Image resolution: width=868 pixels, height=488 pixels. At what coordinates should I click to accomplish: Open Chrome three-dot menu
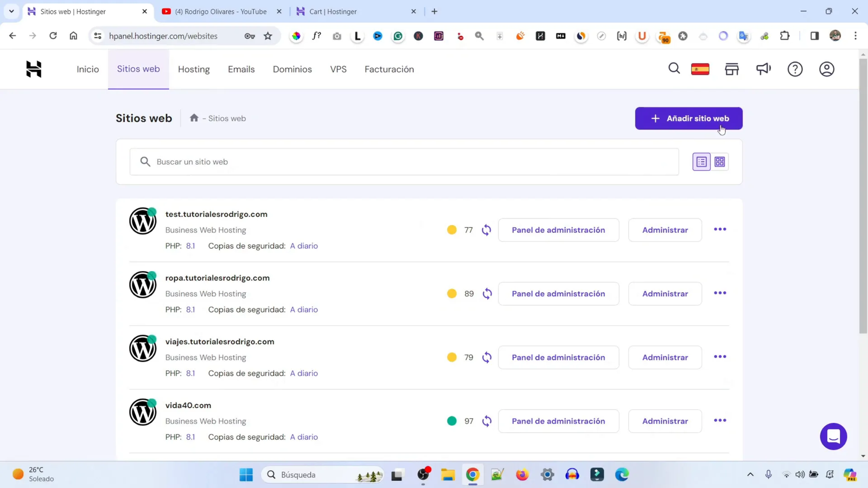(x=856, y=36)
